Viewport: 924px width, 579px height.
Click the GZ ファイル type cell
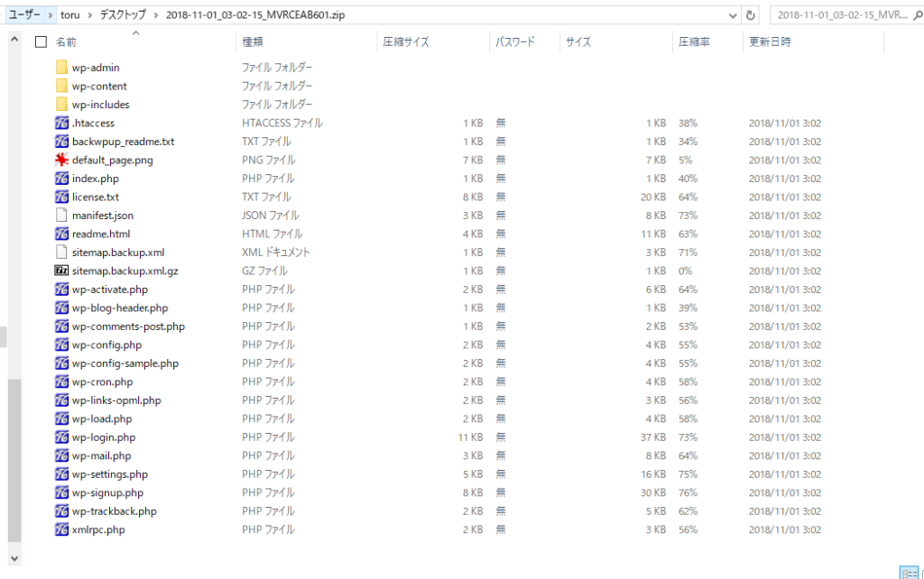point(264,271)
